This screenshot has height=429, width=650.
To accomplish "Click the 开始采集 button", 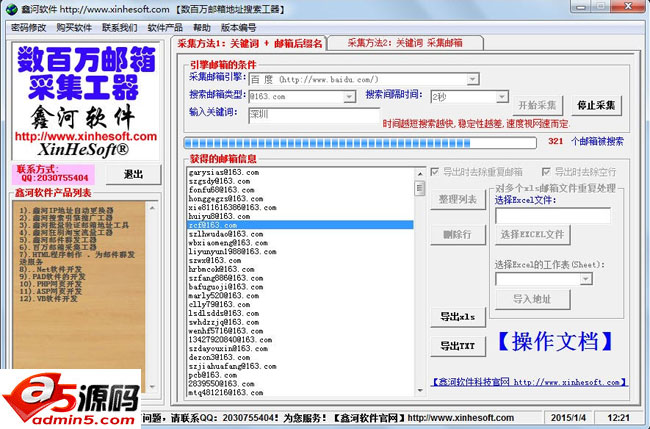I will tap(538, 105).
